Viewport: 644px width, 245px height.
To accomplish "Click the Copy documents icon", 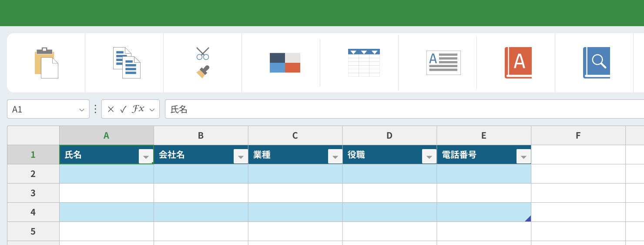I will click(x=127, y=63).
